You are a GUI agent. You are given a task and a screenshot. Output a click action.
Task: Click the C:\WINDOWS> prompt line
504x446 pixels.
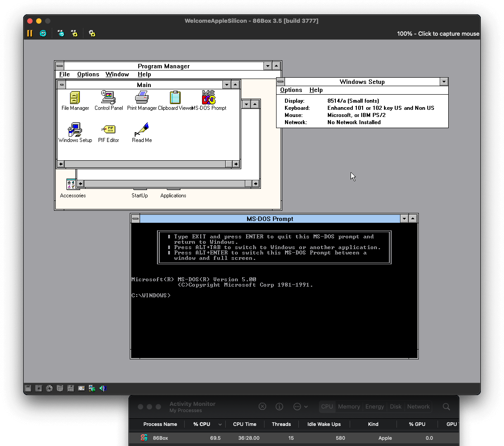[151, 296]
